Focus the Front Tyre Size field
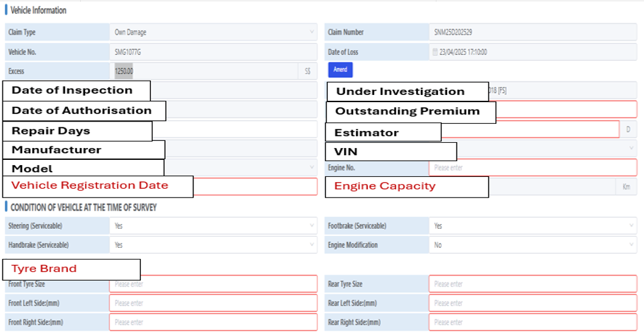644x335 pixels. coord(213,284)
